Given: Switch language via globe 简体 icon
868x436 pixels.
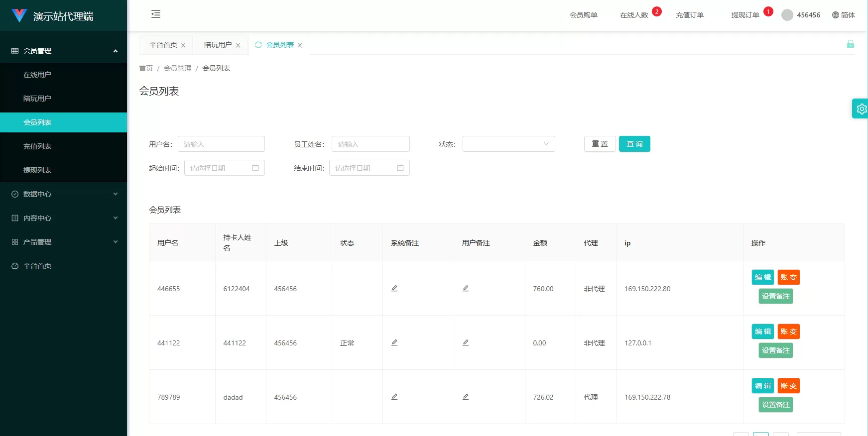Looking at the screenshot, I should point(843,15).
